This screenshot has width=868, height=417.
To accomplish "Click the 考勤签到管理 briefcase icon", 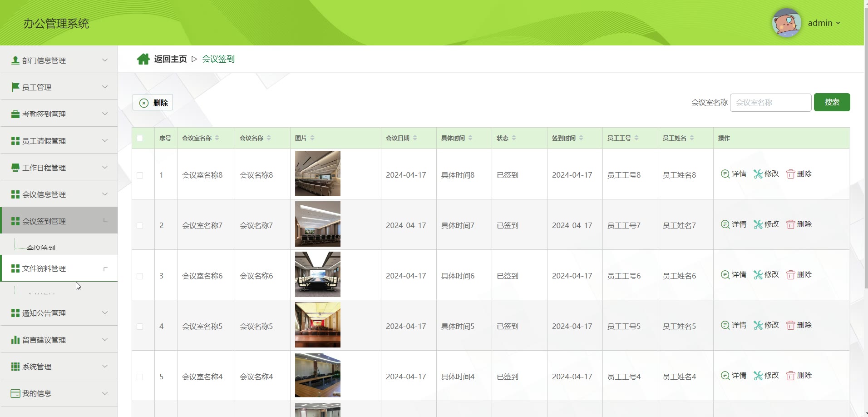I will click(x=15, y=114).
